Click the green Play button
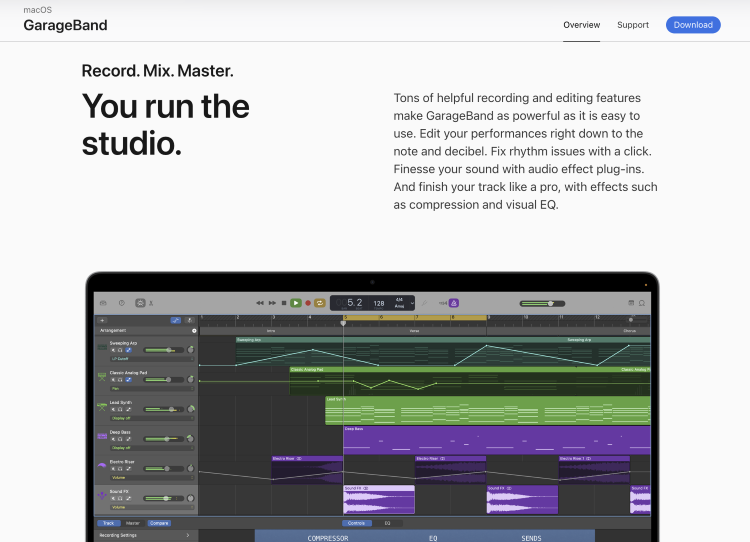This screenshot has width=750, height=542. point(296,303)
